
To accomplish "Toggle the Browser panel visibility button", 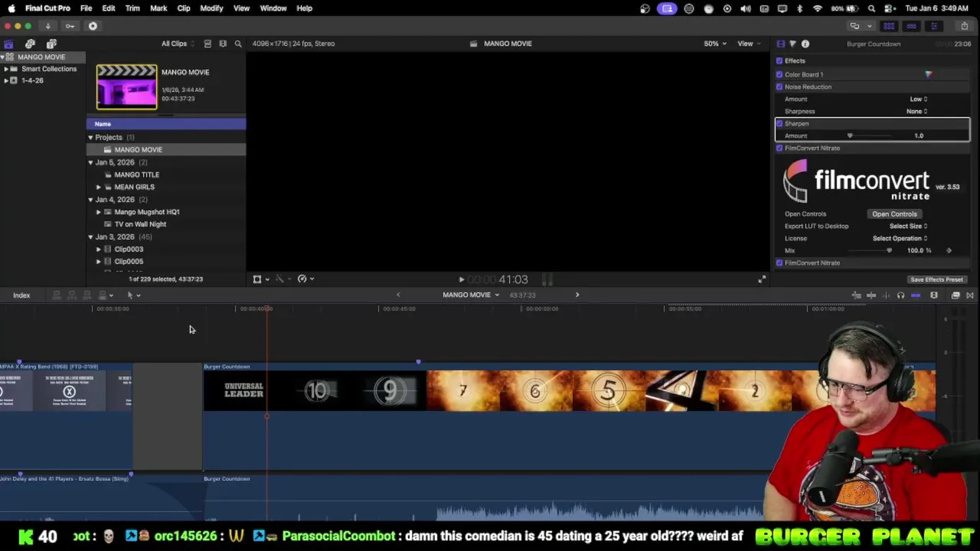I will [889, 26].
